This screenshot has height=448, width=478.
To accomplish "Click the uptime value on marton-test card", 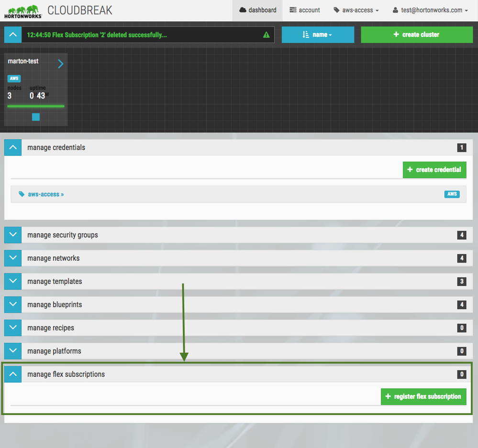I will click(37, 96).
